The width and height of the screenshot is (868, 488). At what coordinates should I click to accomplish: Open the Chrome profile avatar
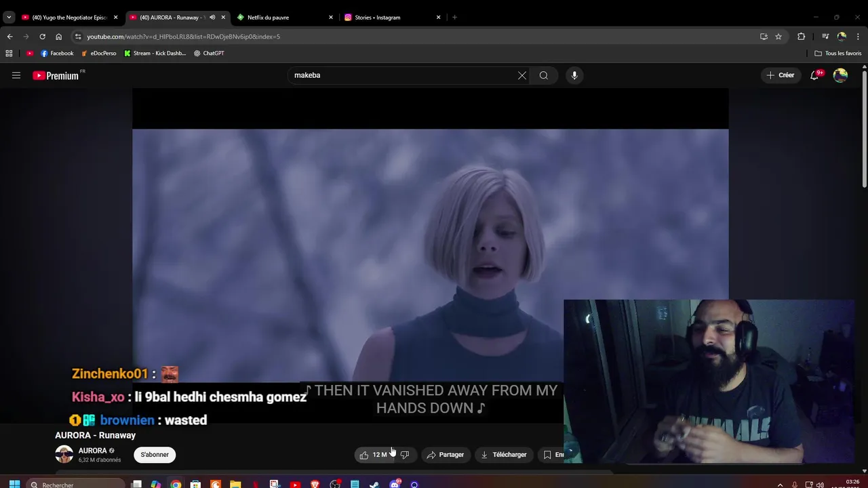click(x=842, y=37)
